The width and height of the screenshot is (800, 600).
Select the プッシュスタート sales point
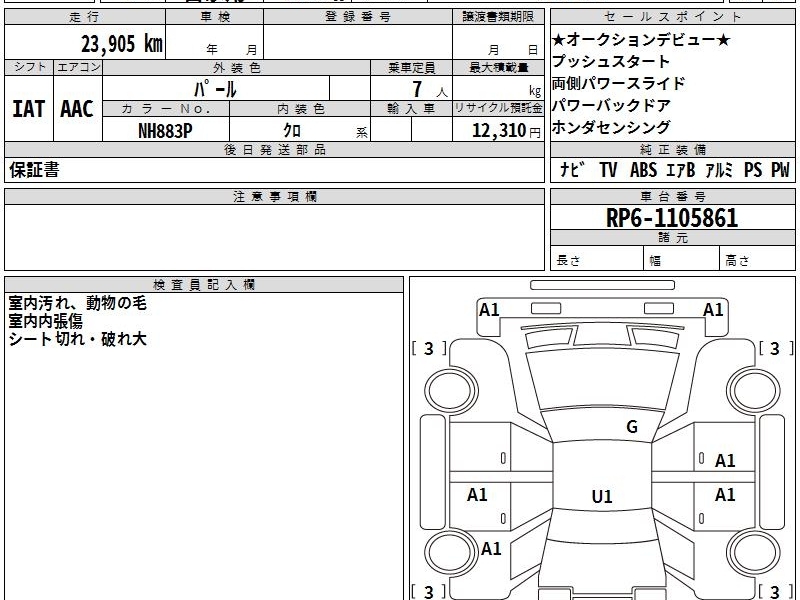(610, 61)
